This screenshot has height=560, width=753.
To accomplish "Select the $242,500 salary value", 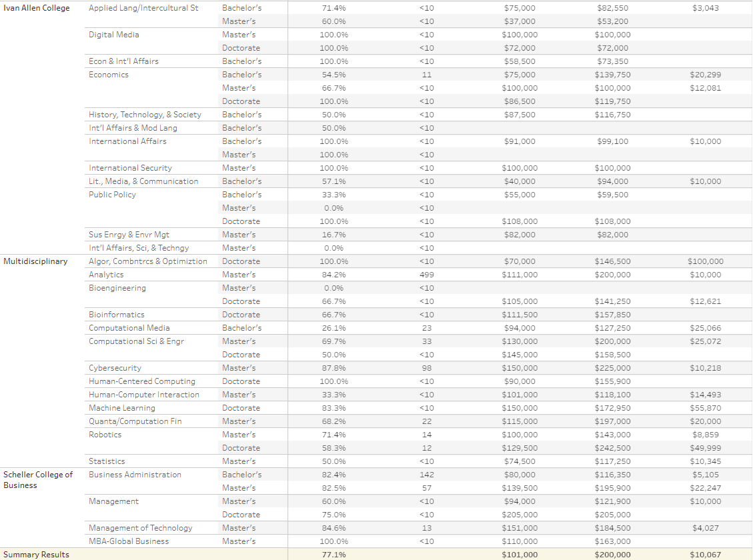I will (612, 448).
